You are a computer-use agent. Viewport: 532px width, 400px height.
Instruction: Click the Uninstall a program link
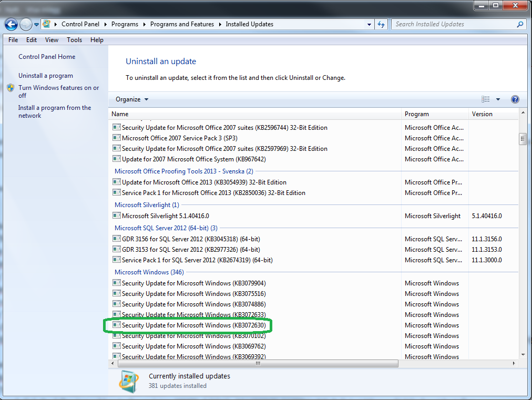tap(46, 76)
